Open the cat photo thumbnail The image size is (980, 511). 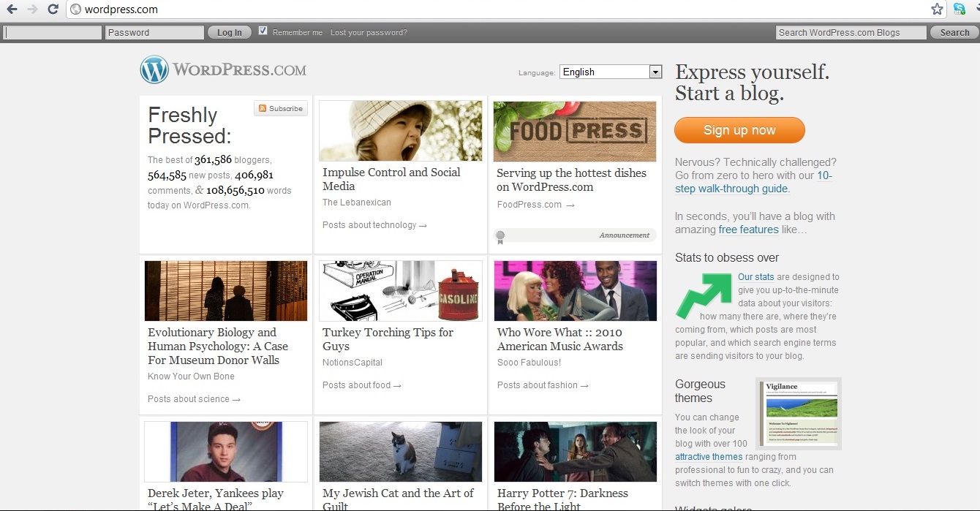[x=401, y=452]
